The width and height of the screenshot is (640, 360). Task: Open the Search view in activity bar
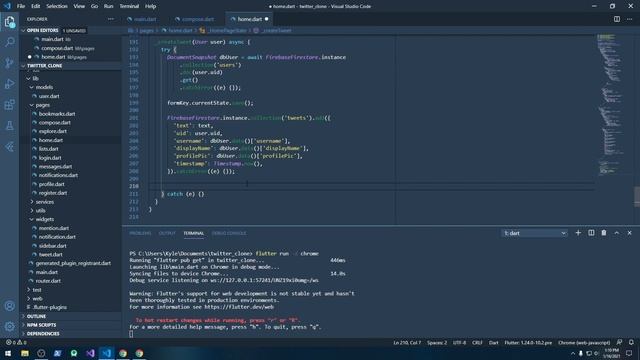(x=9, y=42)
